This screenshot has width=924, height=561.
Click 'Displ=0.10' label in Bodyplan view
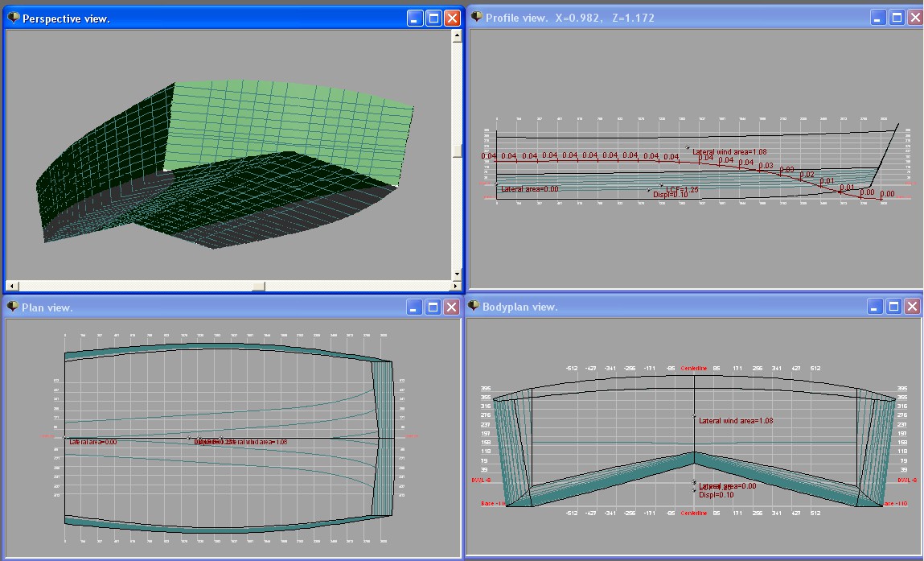tap(717, 495)
